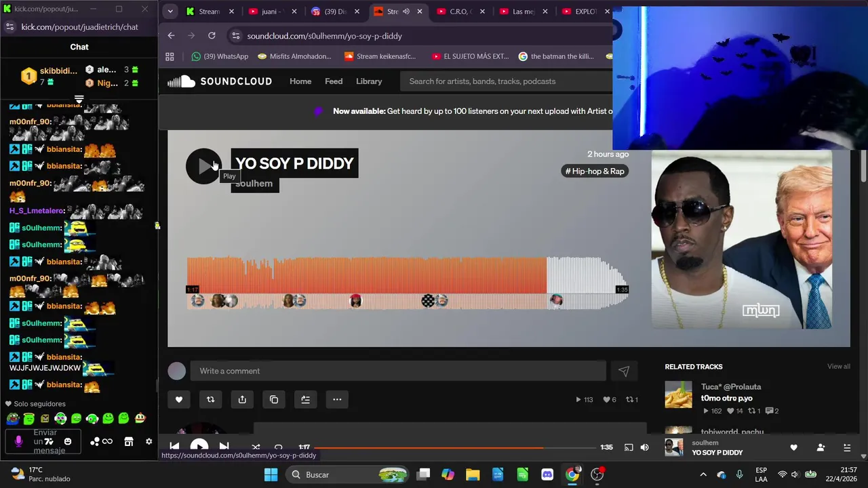Image resolution: width=868 pixels, height=488 pixels.
Task: Open related track t0mo otro p.yo
Action: [x=726, y=399]
